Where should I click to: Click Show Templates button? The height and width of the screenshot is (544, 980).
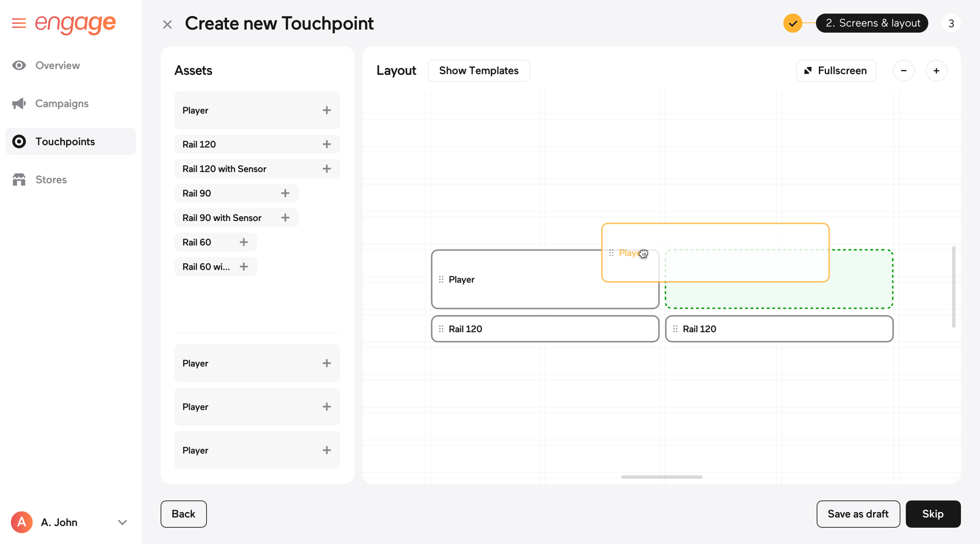pyautogui.click(x=479, y=71)
